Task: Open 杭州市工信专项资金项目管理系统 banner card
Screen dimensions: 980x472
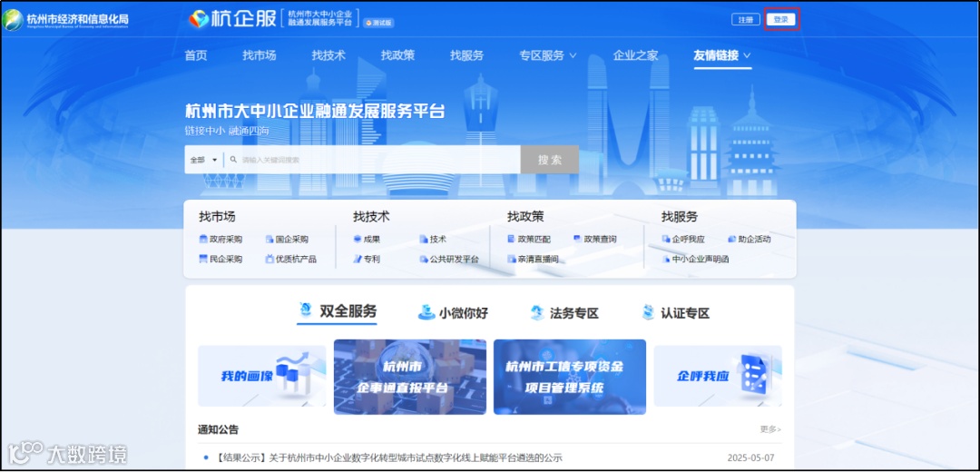Action: coord(570,377)
